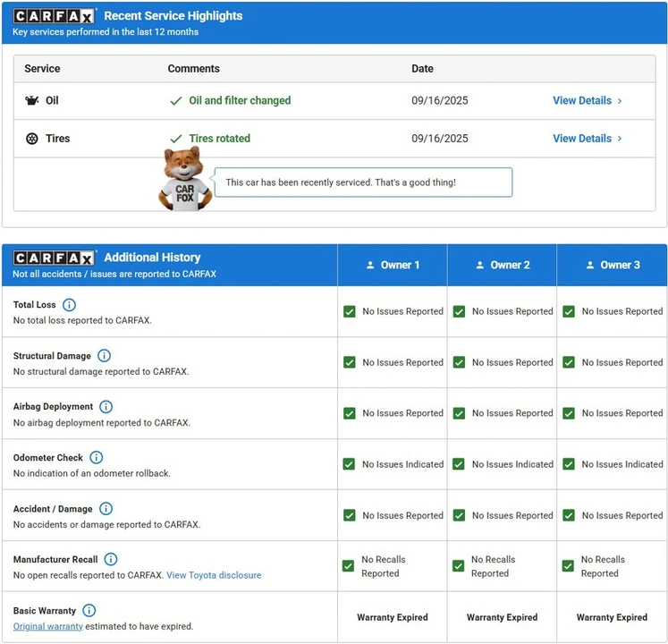Click the Total Loss green checkmark for Owner 2
This screenshot has height=644, width=668.
459,311
